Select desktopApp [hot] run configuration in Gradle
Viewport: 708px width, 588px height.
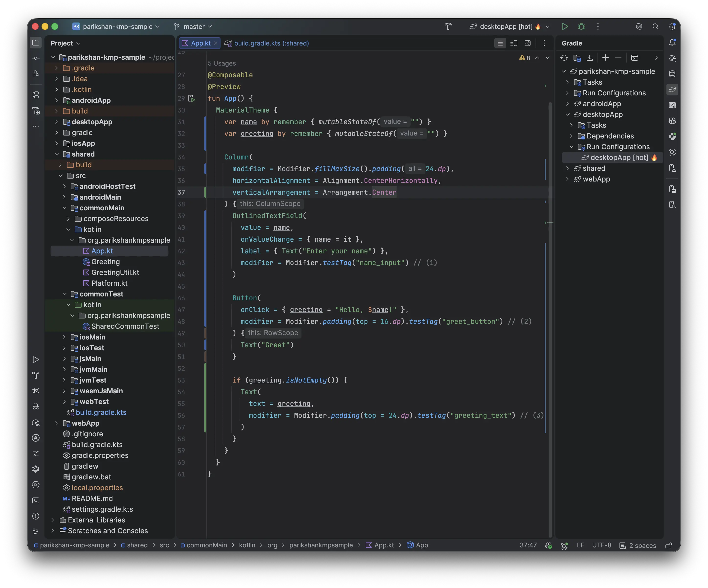tap(619, 158)
